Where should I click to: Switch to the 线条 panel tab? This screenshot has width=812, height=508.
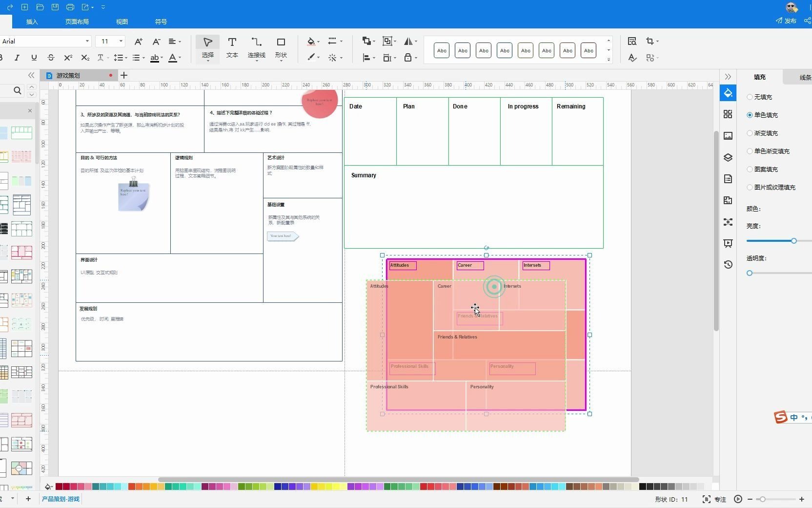tap(805, 77)
